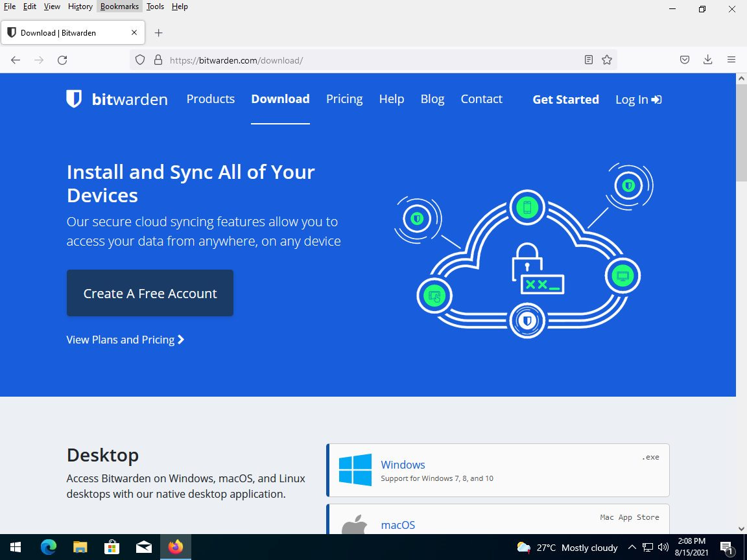Click Log In in the site header
Image resolution: width=747 pixels, height=560 pixels.
638,100
